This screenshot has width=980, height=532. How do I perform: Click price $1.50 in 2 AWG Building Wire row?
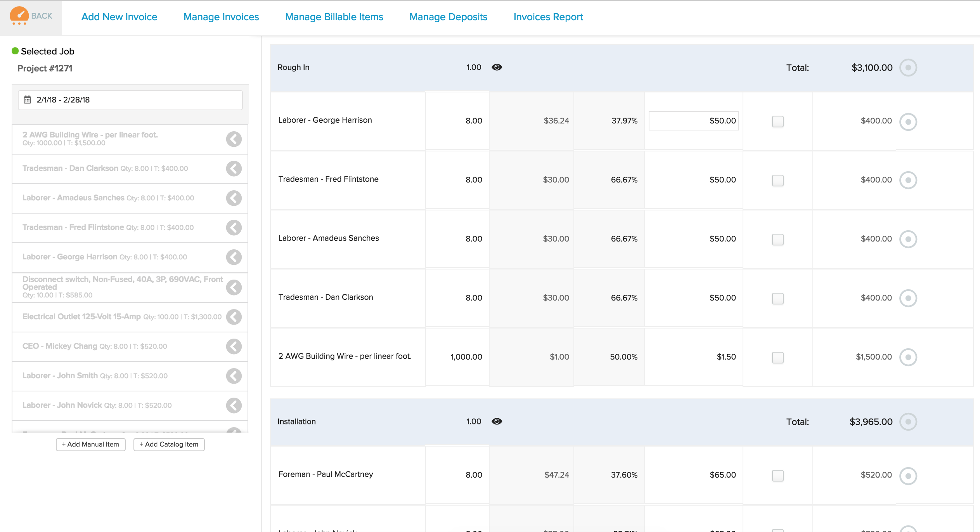pos(726,357)
